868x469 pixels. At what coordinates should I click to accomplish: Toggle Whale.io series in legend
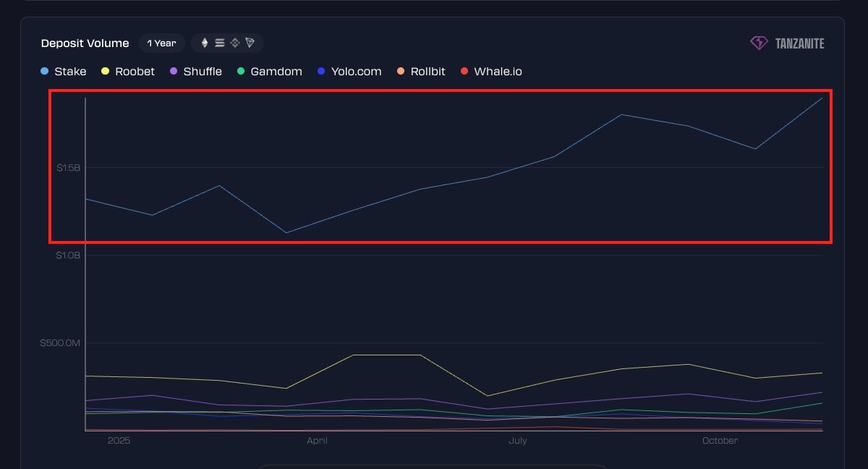coord(491,72)
